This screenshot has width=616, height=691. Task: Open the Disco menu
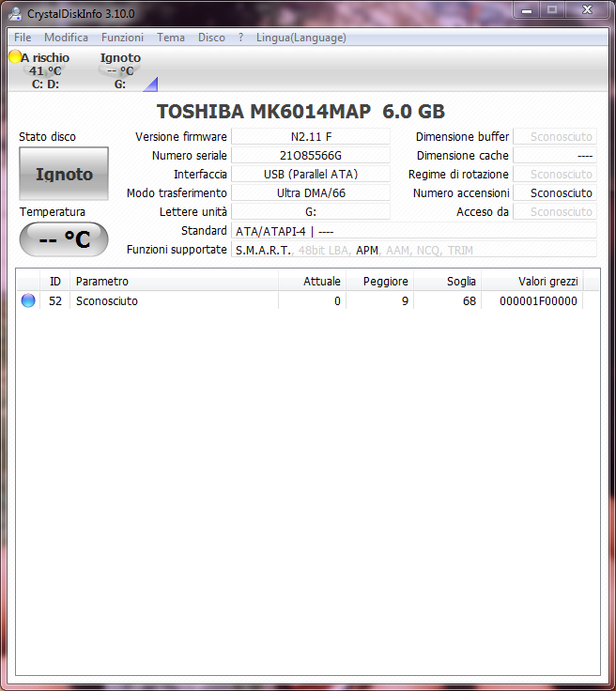tap(211, 38)
